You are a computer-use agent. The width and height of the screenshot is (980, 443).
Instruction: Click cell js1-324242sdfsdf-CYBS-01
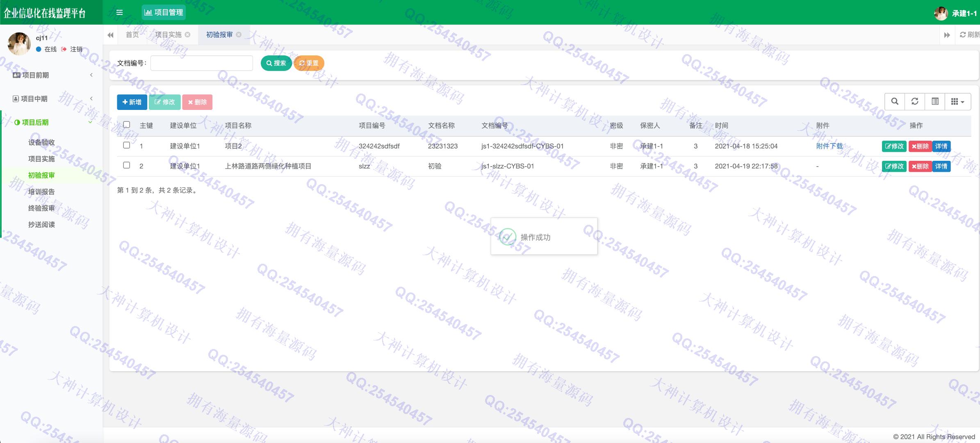point(522,146)
